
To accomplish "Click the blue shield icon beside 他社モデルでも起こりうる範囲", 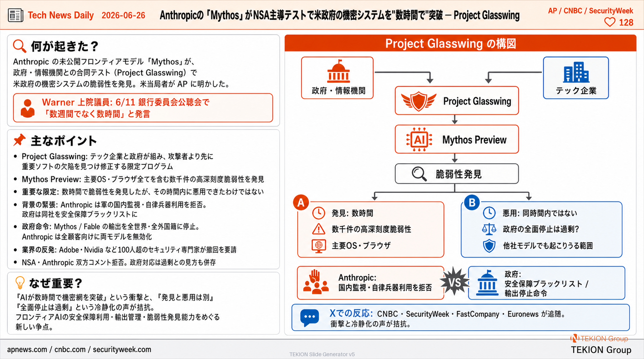I will click(489, 246).
